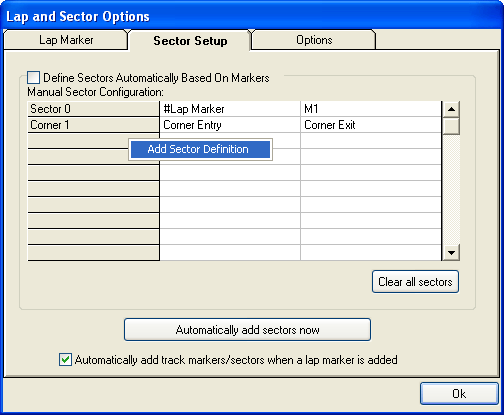The width and height of the screenshot is (504, 415).
Task: Select the Corner 1 row header
Action: 93,125
